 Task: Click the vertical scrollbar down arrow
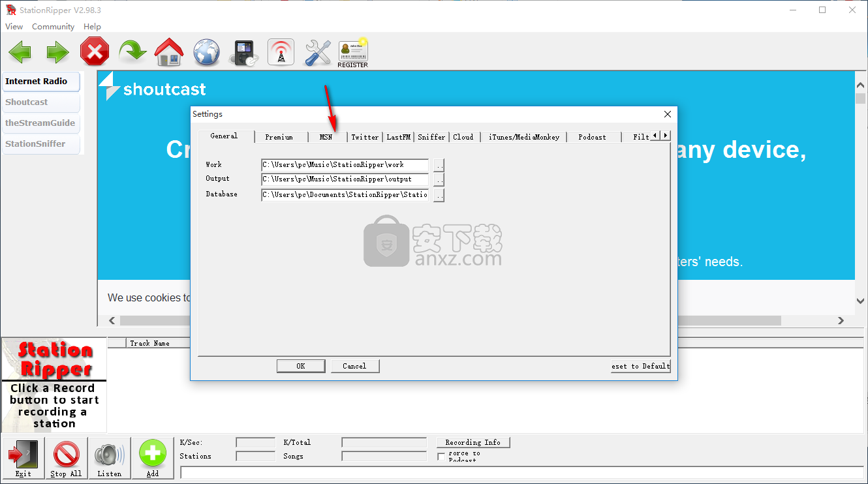861,300
